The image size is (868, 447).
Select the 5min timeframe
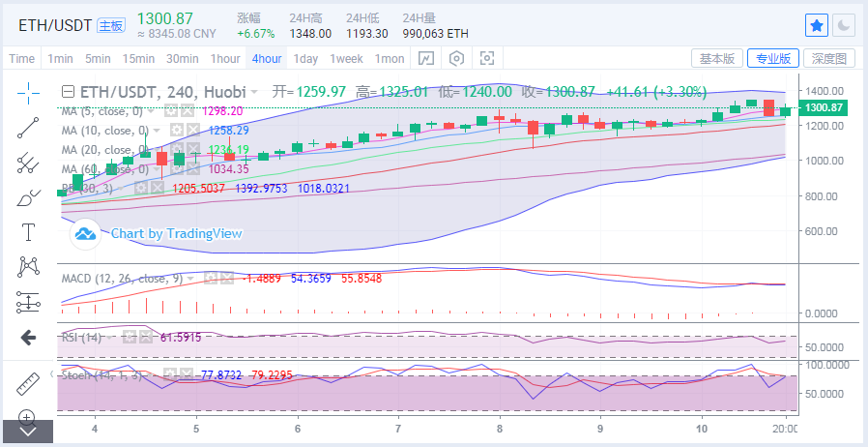98,59
